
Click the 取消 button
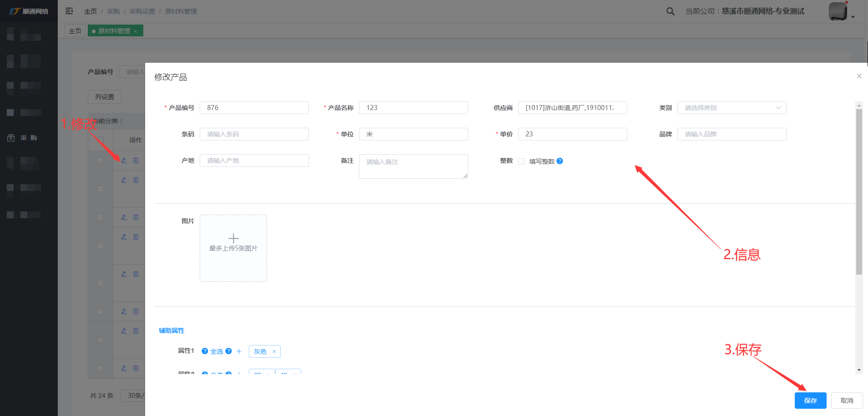[x=847, y=401]
